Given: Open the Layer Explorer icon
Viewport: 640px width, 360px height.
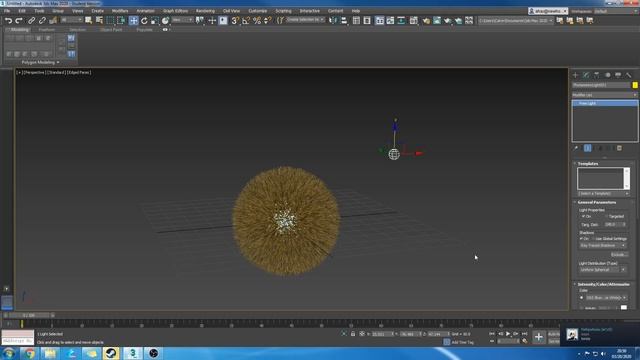Looking at the screenshot, I should point(367,20).
